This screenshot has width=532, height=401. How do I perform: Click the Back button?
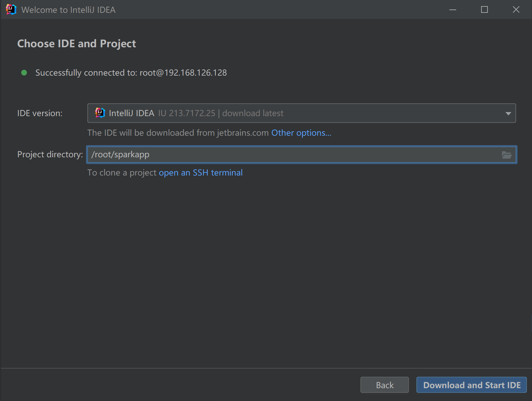point(385,385)
